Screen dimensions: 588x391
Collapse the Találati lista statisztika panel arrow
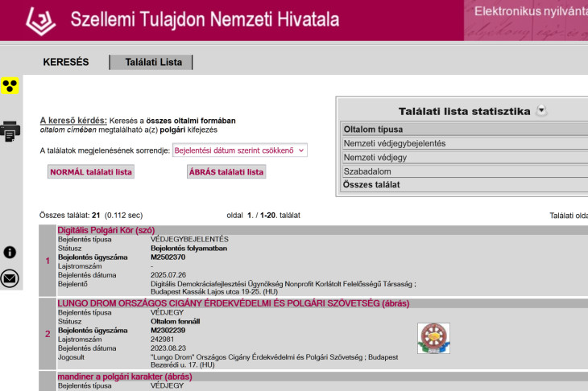(x=541, y=110)
